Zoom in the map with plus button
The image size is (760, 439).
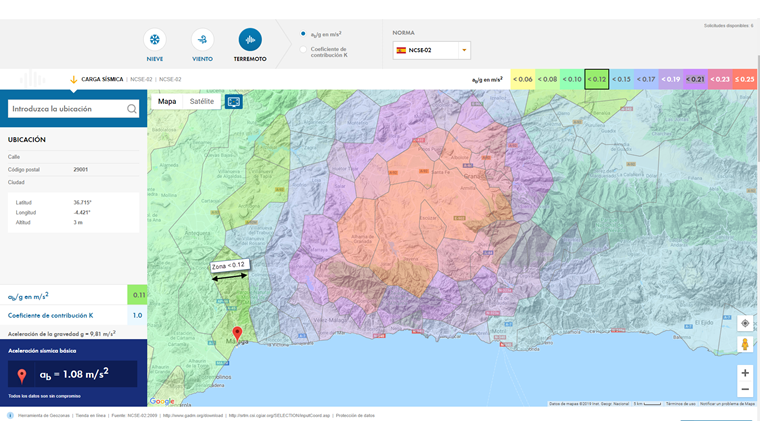(745, 373)
